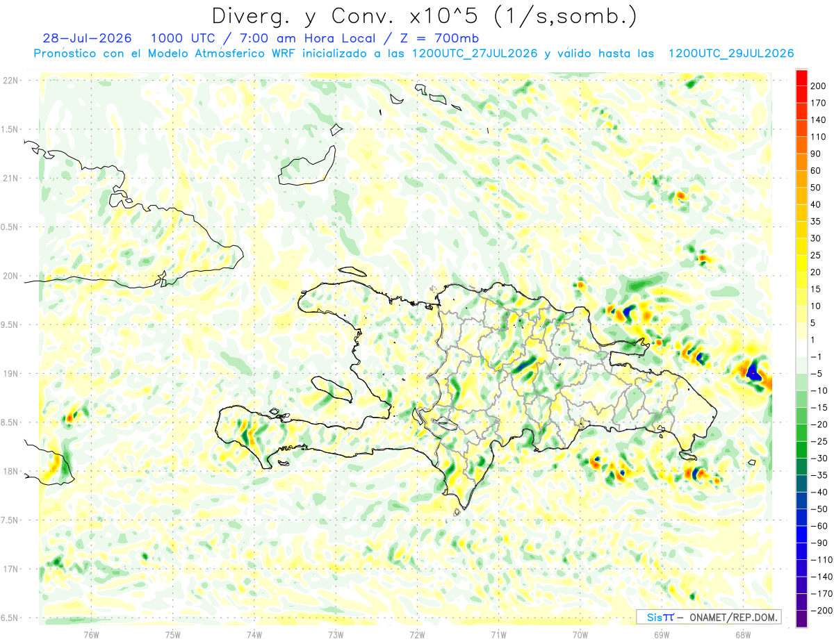Click the colorbar value "170"
The width and height of the screenshot is (834, 644).
(x=819, y=103)
